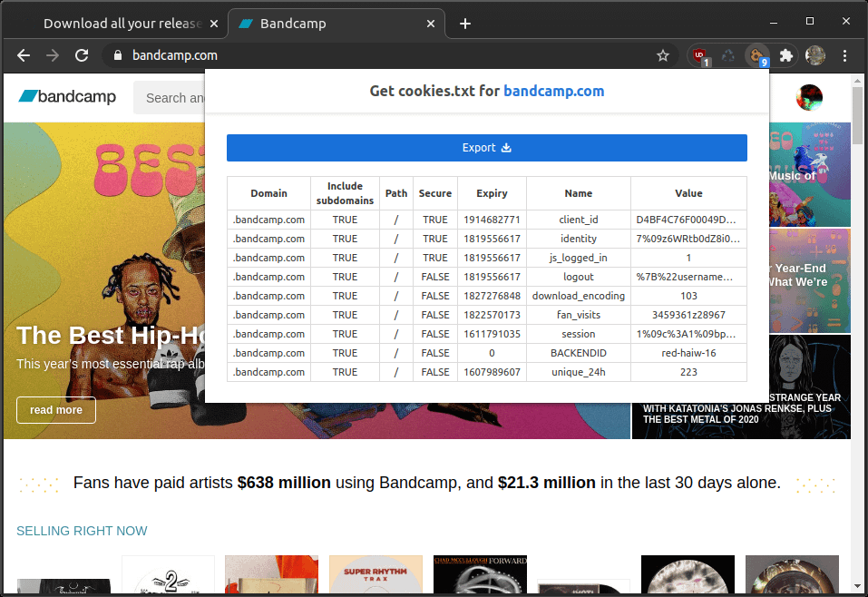Image resolution: width=868 pixels, height=597 pixels.
Task: Open the cookies.txt extension icon
Action: 757,55
